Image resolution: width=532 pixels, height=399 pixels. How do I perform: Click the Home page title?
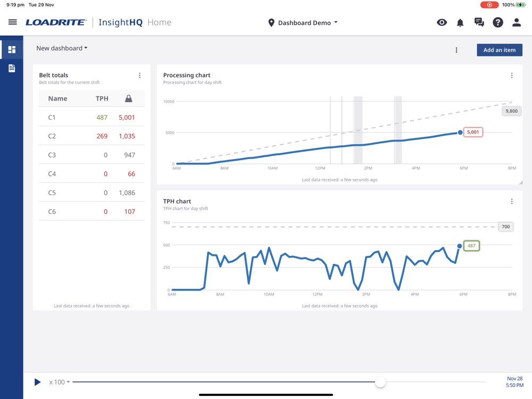pos(160,22)
